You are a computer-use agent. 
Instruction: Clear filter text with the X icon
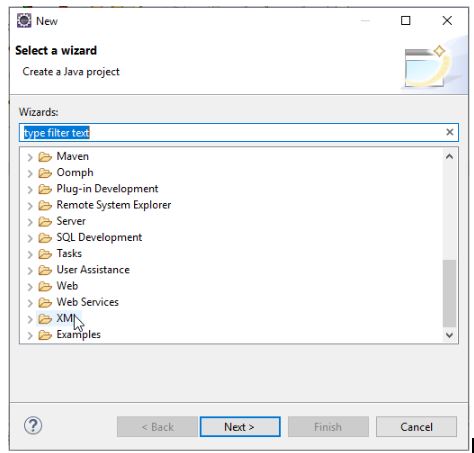click(x=450, y=132)
